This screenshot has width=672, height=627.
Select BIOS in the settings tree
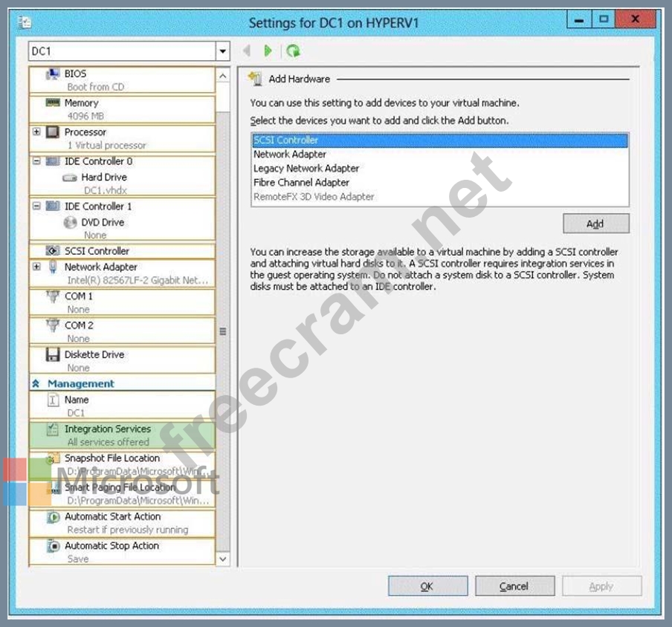pos(122,80)
